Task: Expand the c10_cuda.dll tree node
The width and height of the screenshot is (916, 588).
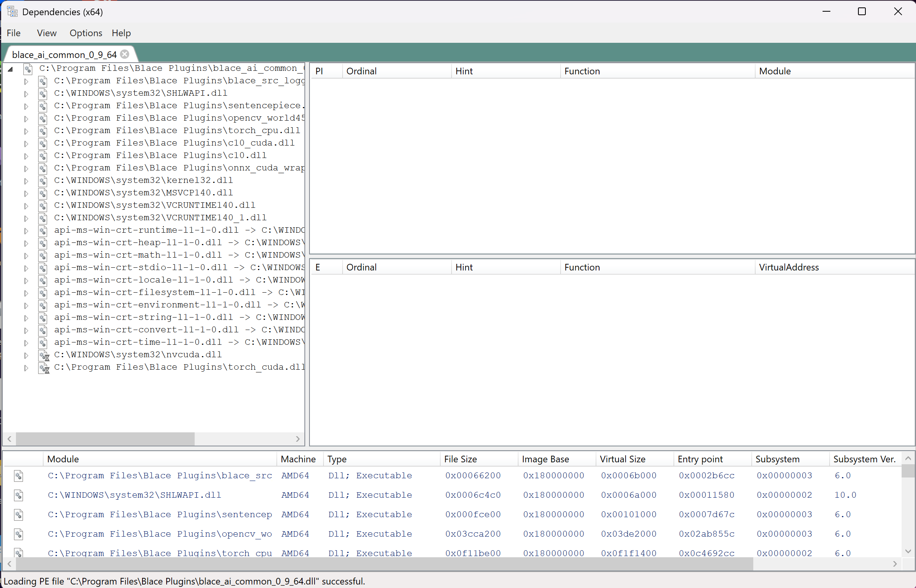Action: click(26, 144)
